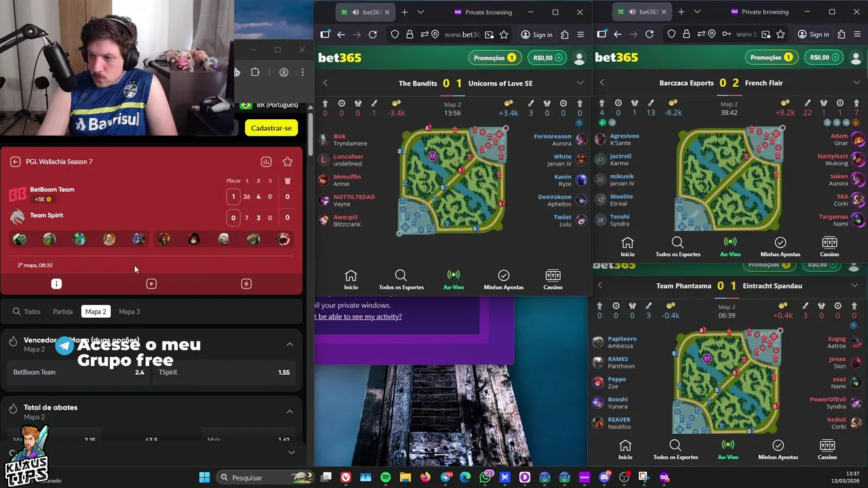
Task: Collapse the Total de abates market
Action: click(x=290, y=411)
